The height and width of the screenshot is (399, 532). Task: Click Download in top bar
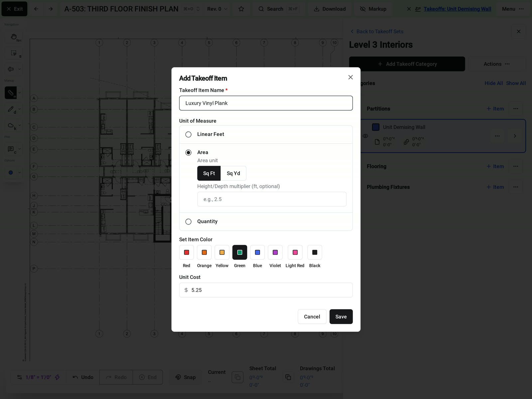point(330,9)
